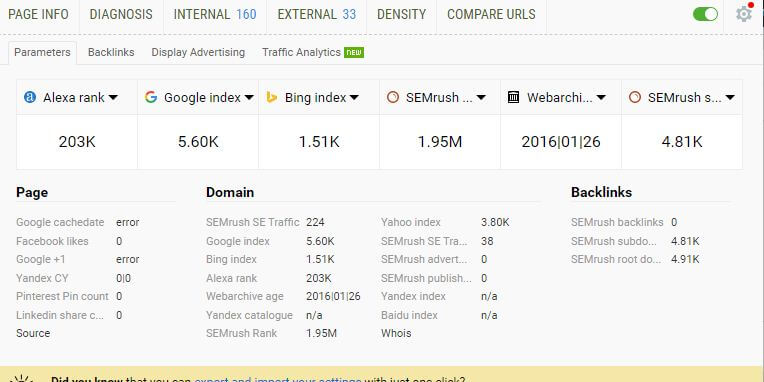
Task: Click the 1.95M SEMrush rank value card
Action: pyautogui.click(x=440, y=142)
